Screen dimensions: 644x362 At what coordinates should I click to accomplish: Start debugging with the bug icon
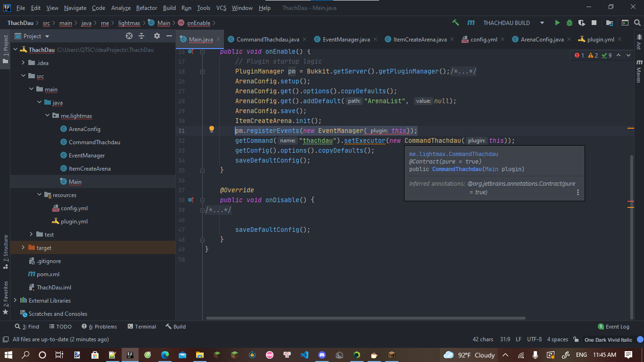point(570,23)
